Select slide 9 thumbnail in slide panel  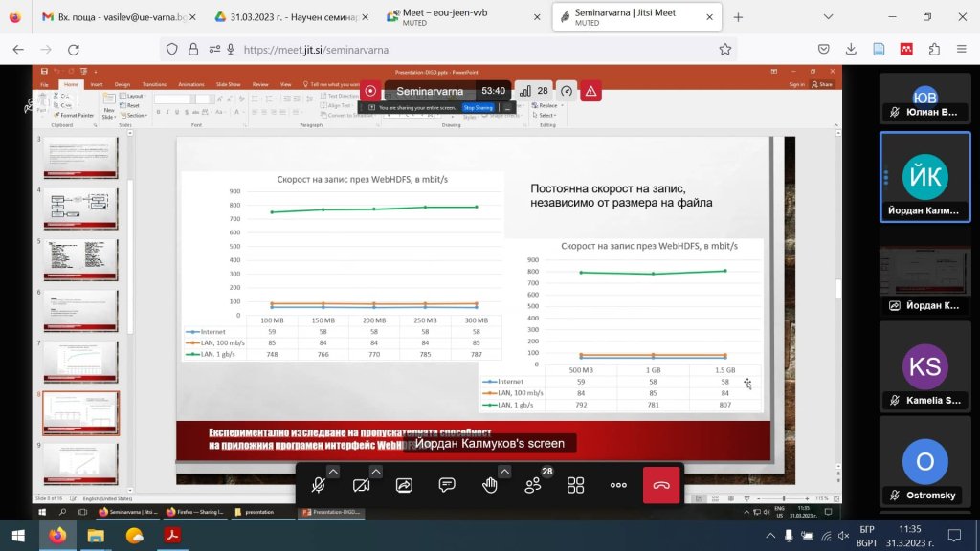[80, 464]
